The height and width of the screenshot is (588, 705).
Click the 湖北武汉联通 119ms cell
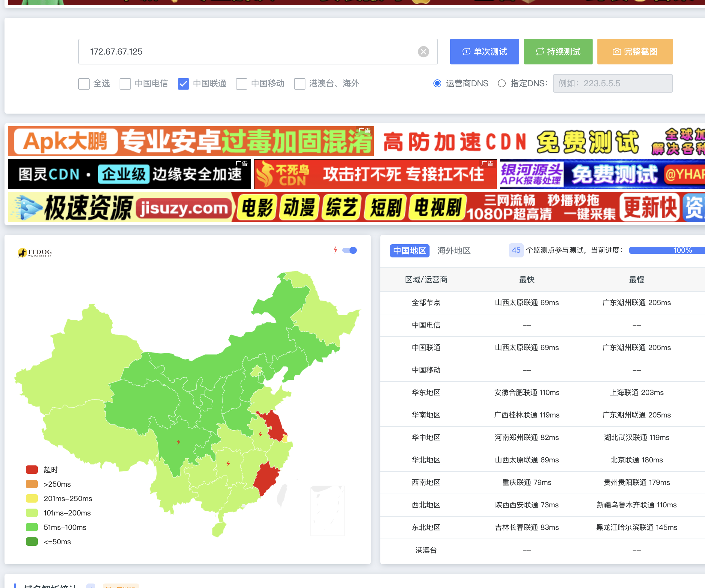coord(637,438)
